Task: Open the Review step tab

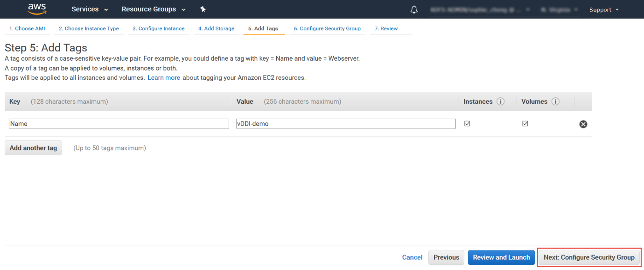Action: tap(386, 28)
